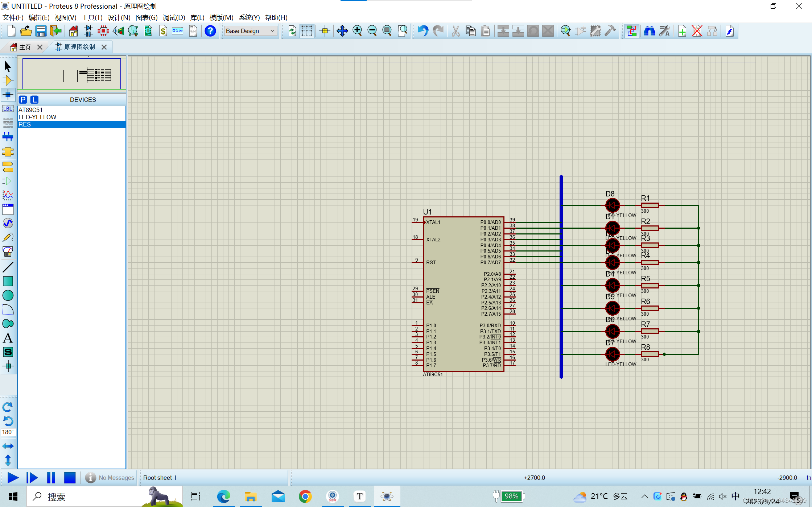Select the Probe Mode tool

(8, 237)
